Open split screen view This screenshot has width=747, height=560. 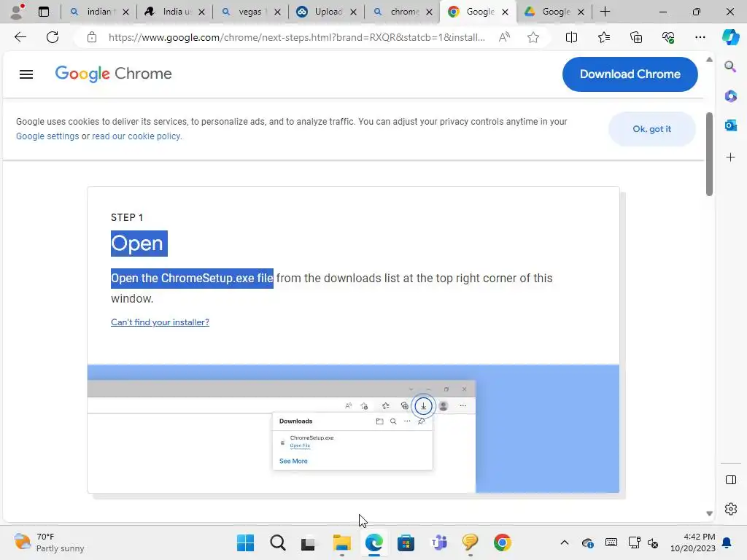(x=571, y=37)
